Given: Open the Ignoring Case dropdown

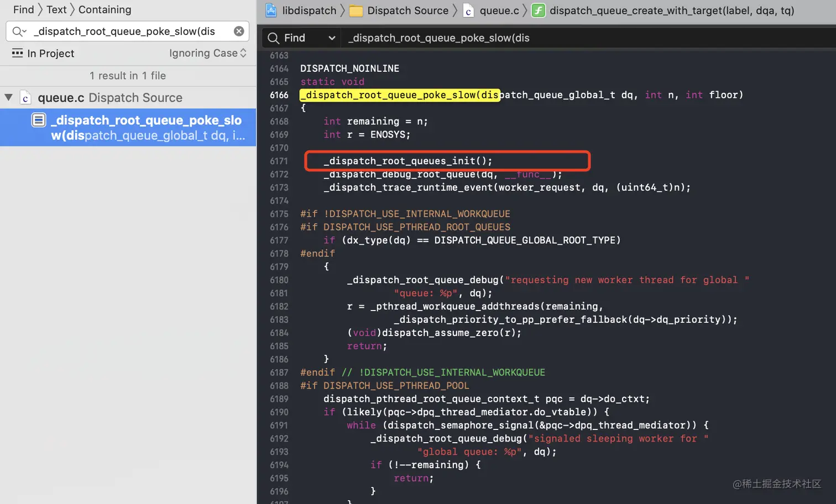Looking at the screenshot, I should [208, 53].
